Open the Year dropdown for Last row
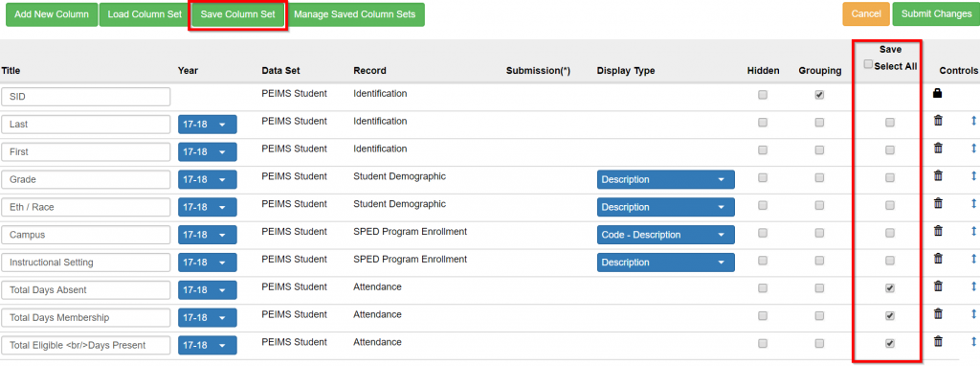This screenshot has width=980, height=366. [x=208, y=125]
